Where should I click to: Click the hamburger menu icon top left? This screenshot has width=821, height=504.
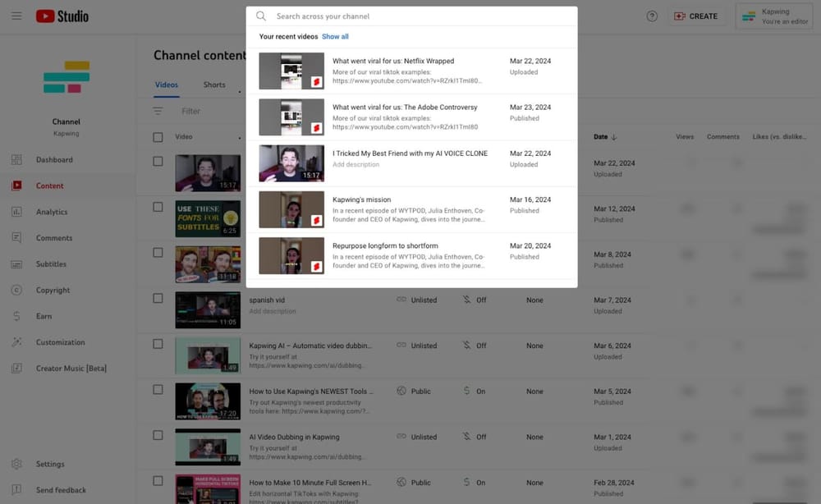point(16,16)
